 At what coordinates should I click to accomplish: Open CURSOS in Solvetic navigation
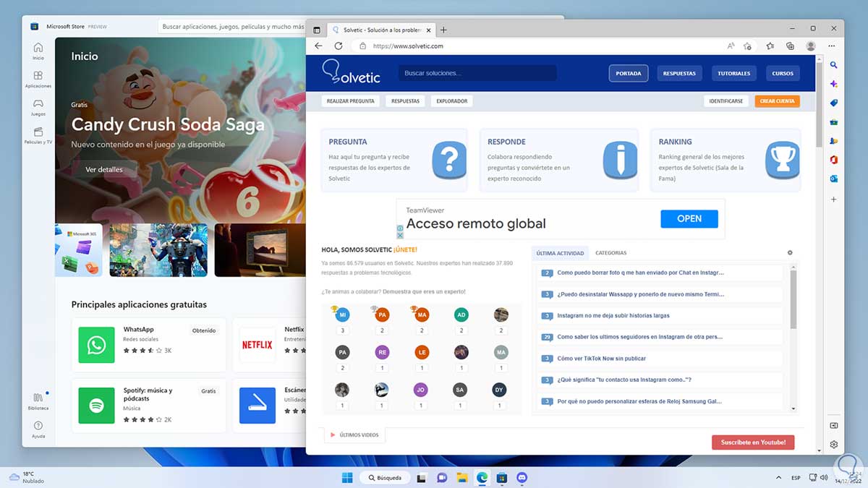(x=783, y=73)
